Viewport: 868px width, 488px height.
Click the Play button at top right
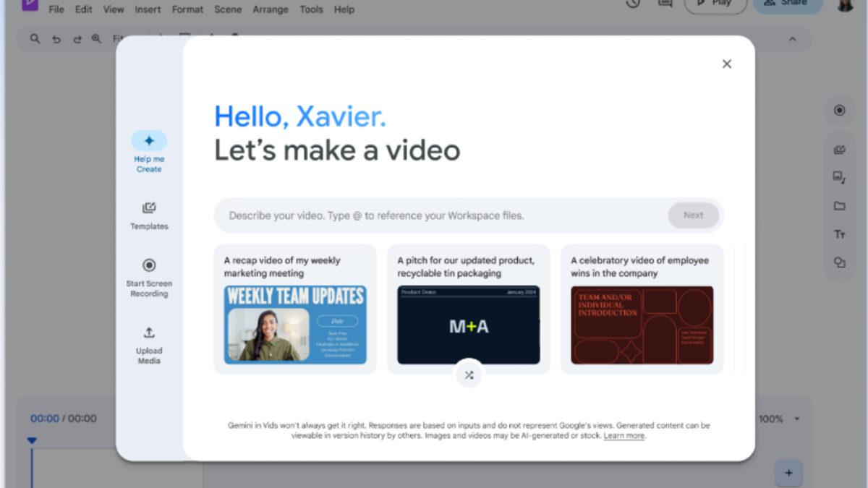tap(715, 4)
